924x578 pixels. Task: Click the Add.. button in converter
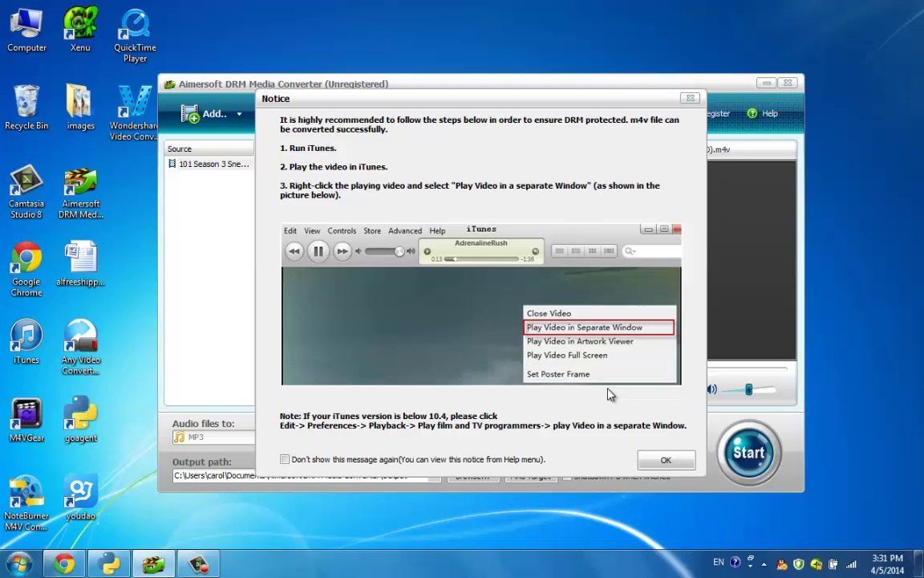point(204,114)
